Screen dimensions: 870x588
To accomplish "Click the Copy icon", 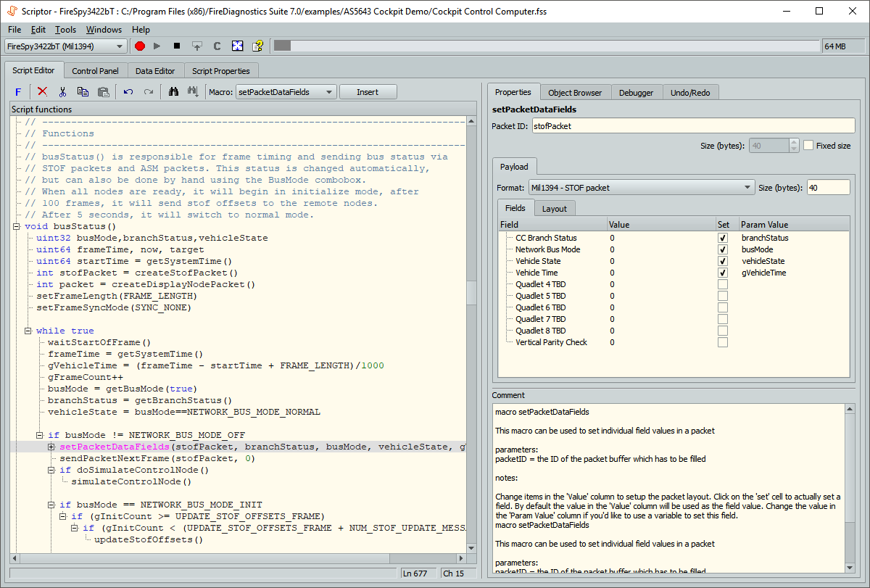I will pos(83,92).
